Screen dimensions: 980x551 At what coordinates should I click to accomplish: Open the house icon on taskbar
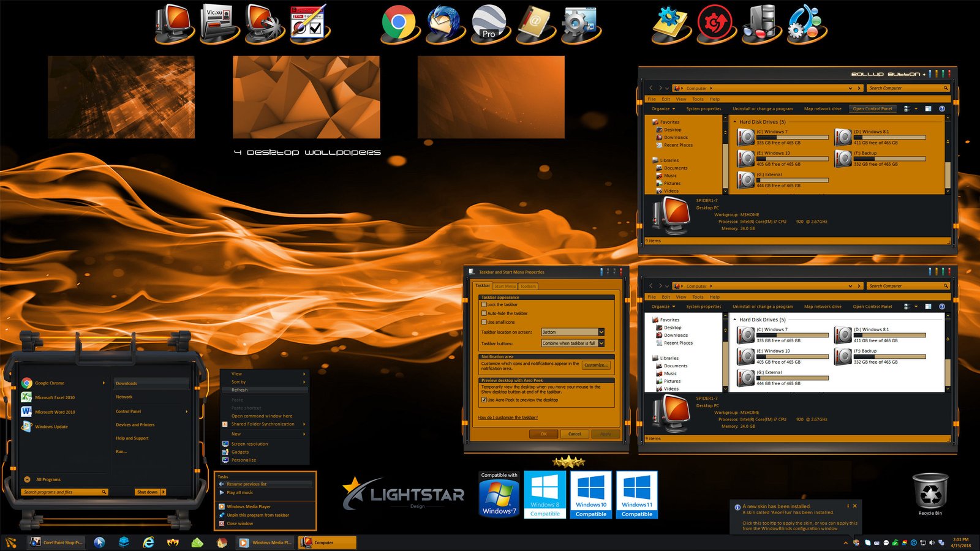pyautogui.click(x=222, y=542)
